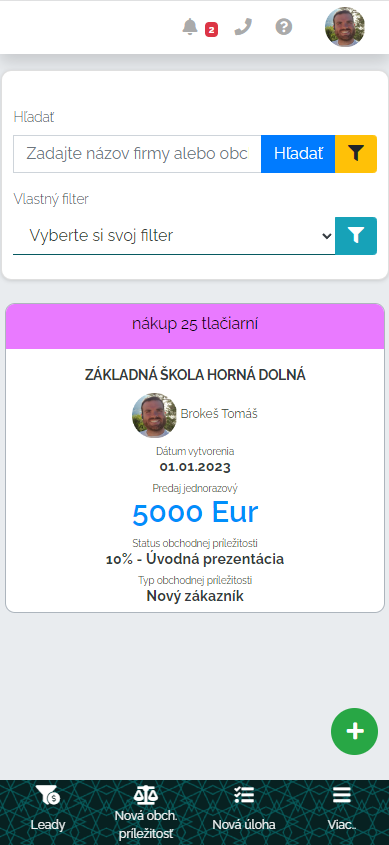Click the red notification count badge
389x845 pixels.
click(x=211, y=30)
